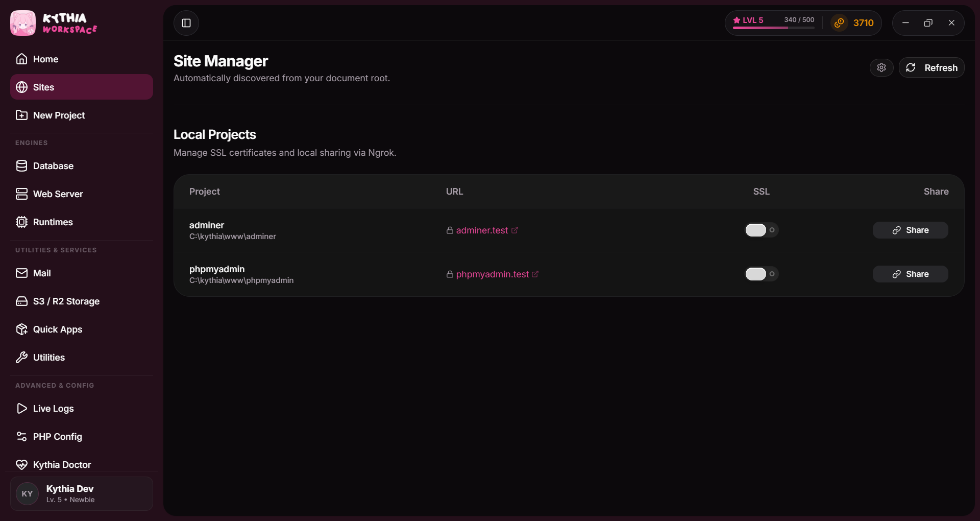The height and width of the screenshot is (521, 980).
Task: Click the Database cylinder icon
Action: pyautogui.click(x=21, y=166)
